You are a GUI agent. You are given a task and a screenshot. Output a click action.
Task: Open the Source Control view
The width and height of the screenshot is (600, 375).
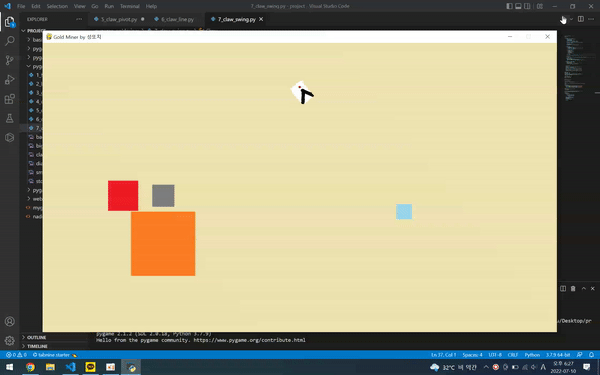point(10,60)
